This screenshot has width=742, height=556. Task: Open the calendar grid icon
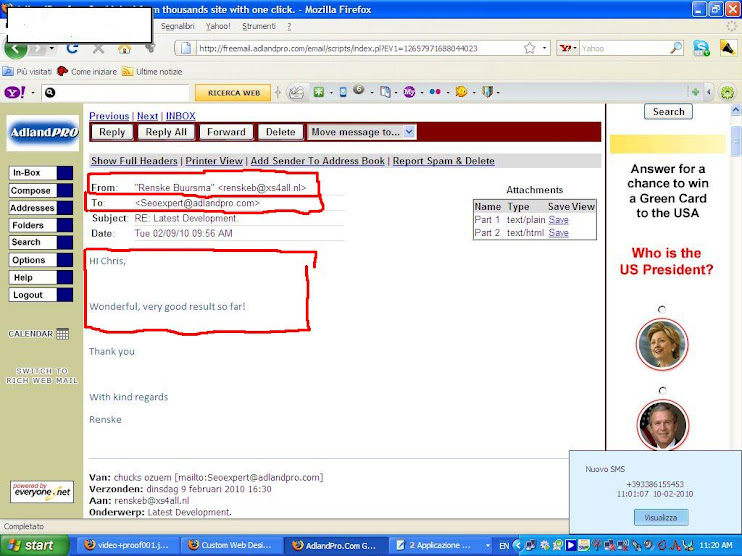coord(62,334)
